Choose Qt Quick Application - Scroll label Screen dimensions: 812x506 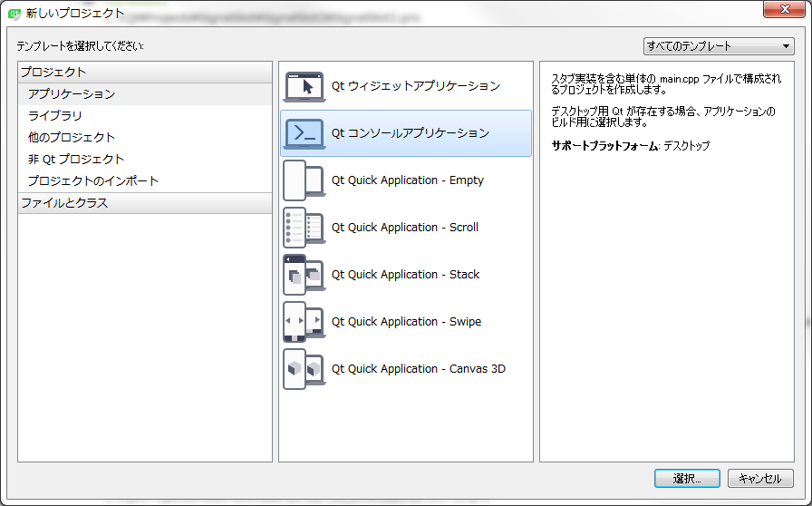pos(405,228)
